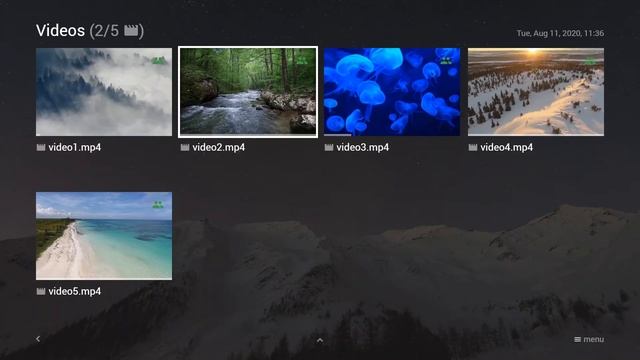Viewport: 640px width, 360px height.
Task: Select the video5.mp4 beach thumbnail
Action: tap(104, 236)
